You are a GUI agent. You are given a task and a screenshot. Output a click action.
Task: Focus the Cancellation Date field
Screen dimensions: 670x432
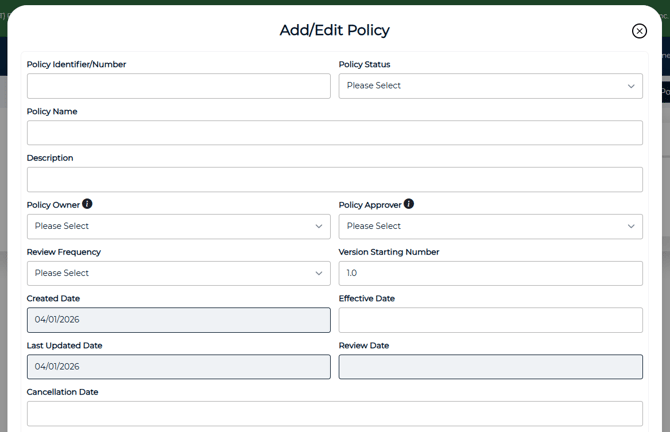coord(334,413)
